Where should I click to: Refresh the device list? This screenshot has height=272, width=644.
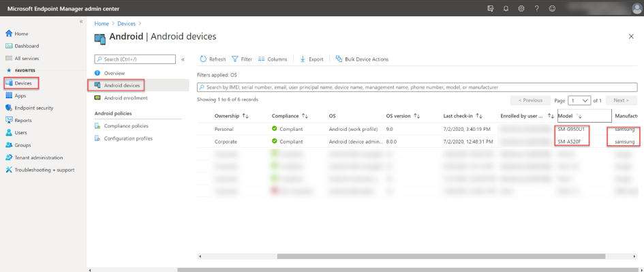[x=213, y=59]
